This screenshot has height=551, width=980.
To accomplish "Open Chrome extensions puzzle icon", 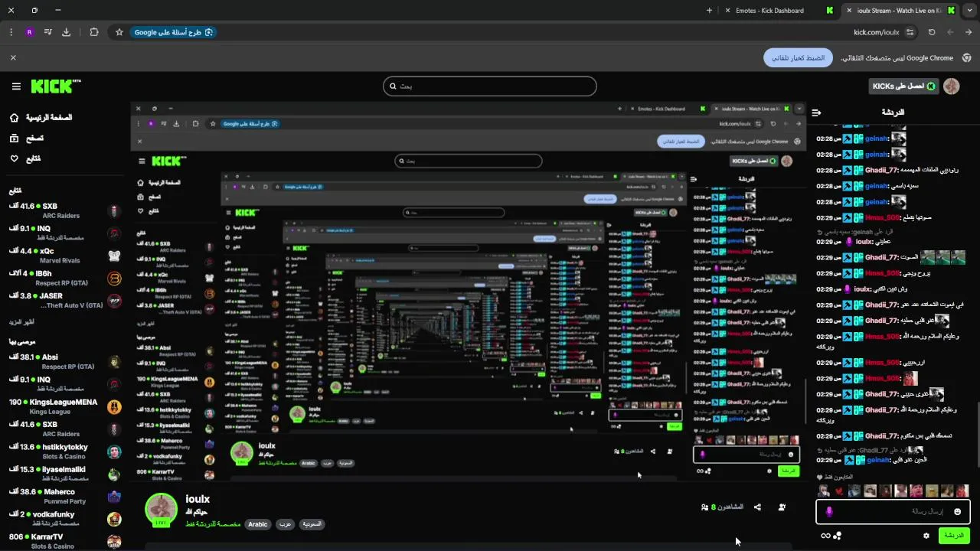I will [x=94, y=32].
